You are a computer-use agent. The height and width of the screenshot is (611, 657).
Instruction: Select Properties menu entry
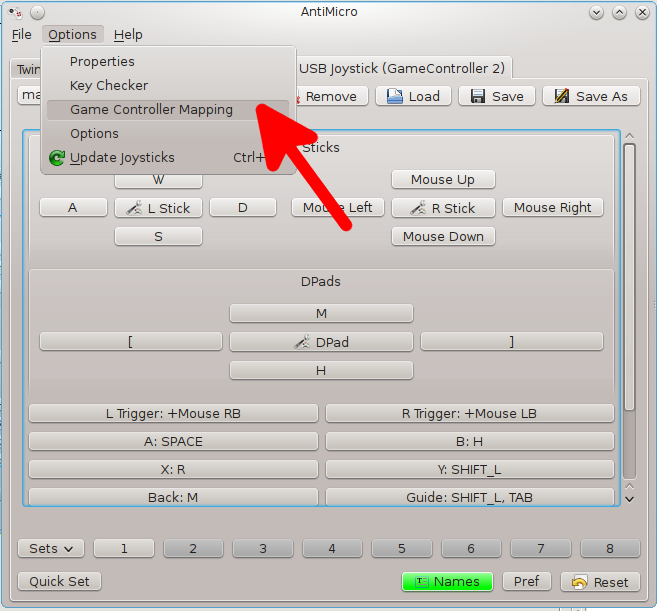(168, 62)
